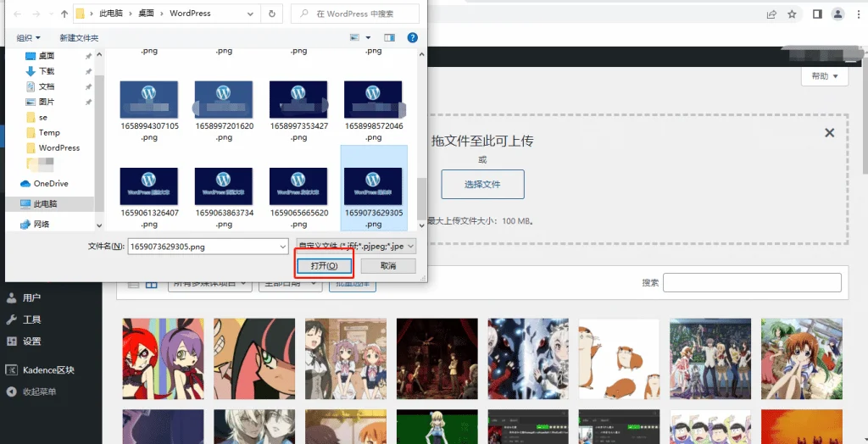Viewport: 868px width, 444px height.
Task: Open the view options dropdown arrow
Action: 368,37
